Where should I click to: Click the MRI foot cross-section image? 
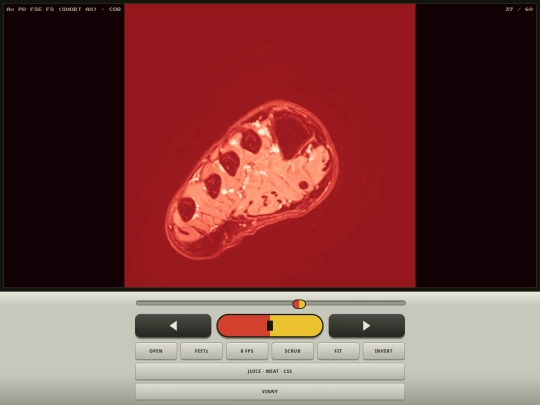point(270,146)
